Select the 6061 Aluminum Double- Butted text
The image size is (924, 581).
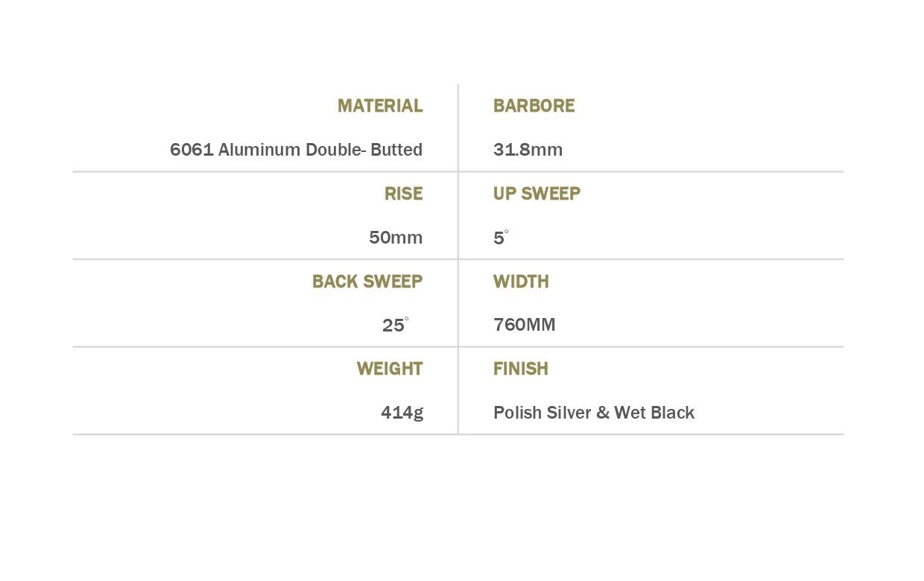pos(297,150)
